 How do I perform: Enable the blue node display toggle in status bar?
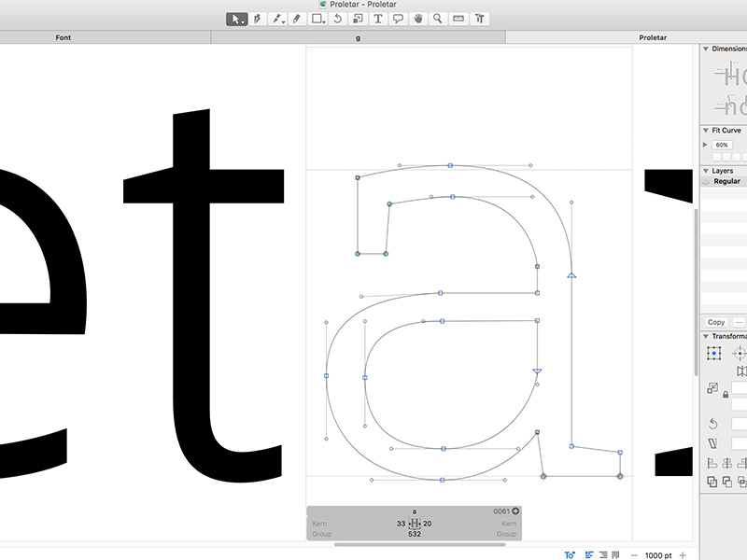[570, 553]
